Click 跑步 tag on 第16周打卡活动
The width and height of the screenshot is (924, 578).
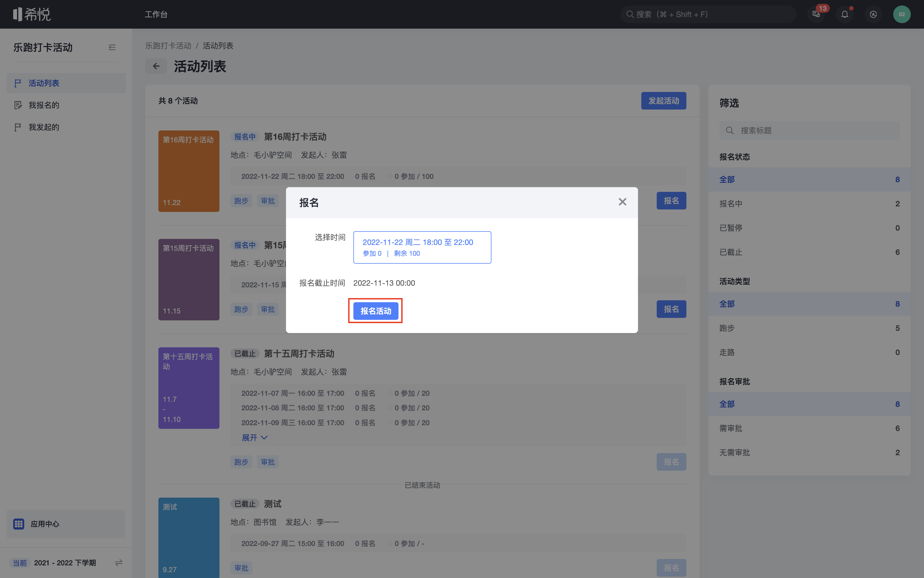point(241,201)
